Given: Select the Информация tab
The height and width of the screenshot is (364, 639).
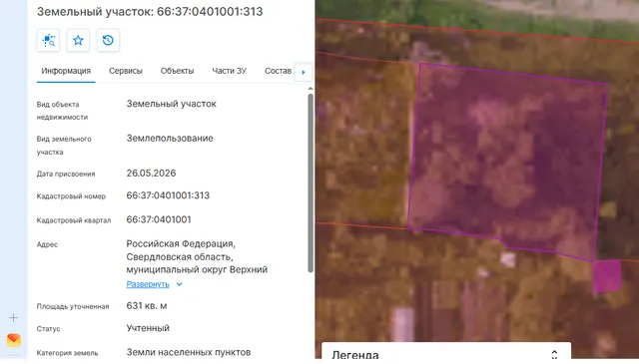Looking at the screenshot, I should pyautogui.click(x=66, y=71).
